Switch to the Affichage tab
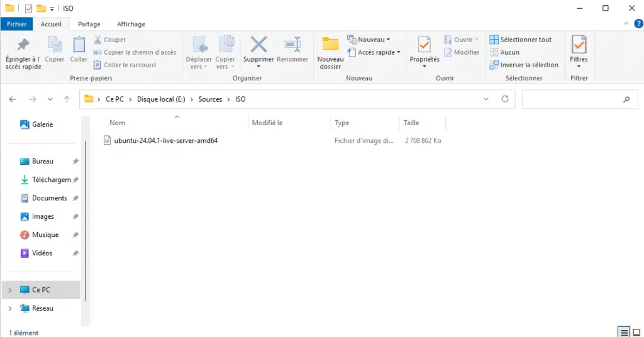 (x=131, y=25)
